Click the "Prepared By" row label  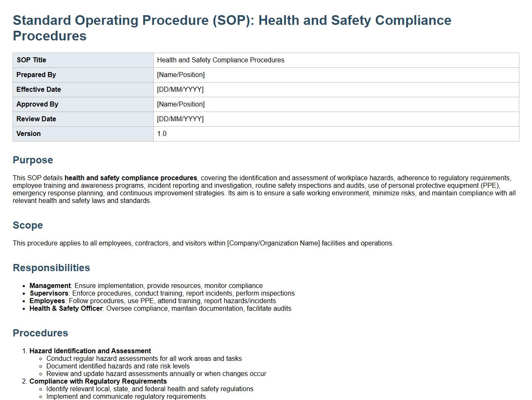[x=36, y=75]
